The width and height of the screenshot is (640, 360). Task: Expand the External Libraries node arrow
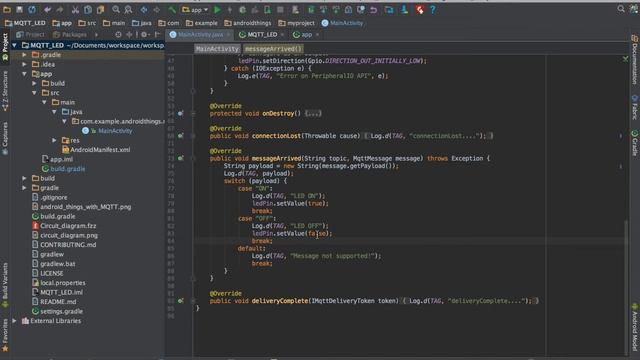coord(15,321)
